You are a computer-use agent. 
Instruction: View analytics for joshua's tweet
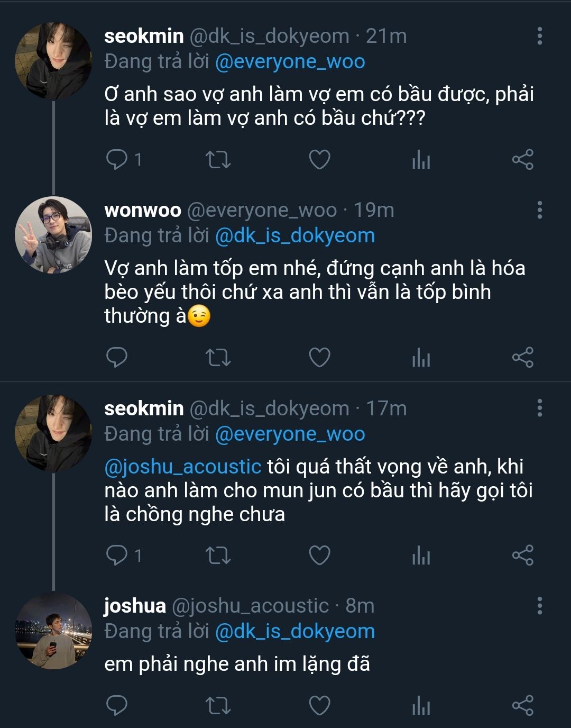421,706
